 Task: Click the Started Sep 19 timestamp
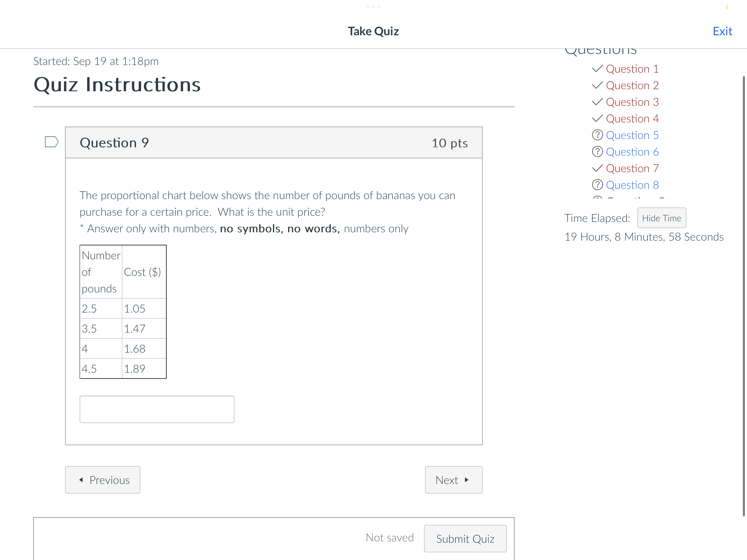(x=96, y=61)
